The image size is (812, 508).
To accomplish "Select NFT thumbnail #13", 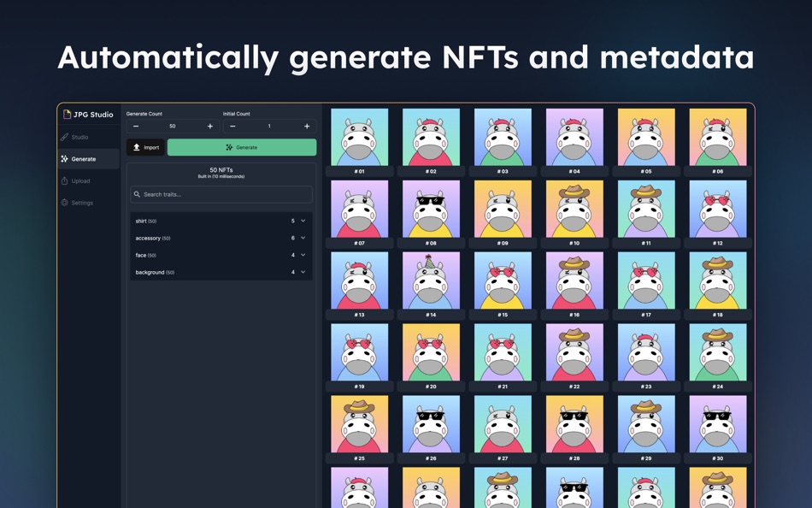I will [x=359, y=281].
